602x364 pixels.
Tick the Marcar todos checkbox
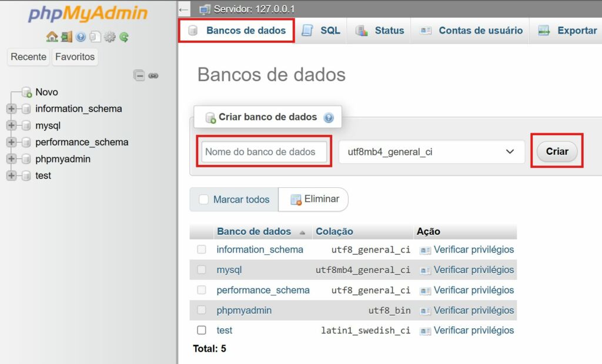coord(203,200)
